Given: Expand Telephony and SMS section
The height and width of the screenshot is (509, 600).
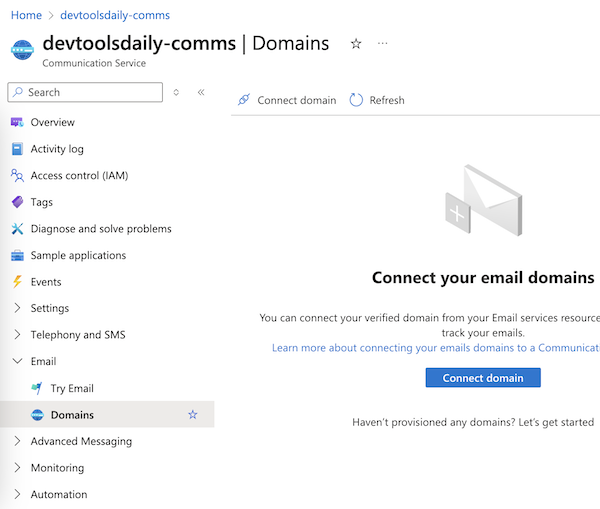Looking at the screenshot, I should (x=17, y=335).
